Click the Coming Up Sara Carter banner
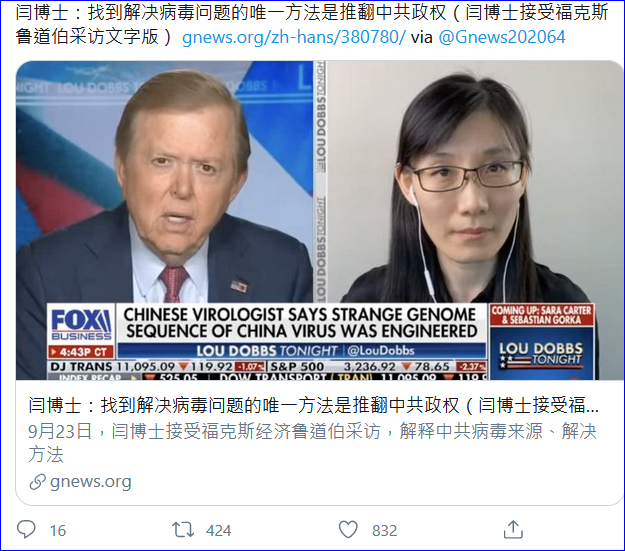625x551 pixels. [x=541, y=315]
